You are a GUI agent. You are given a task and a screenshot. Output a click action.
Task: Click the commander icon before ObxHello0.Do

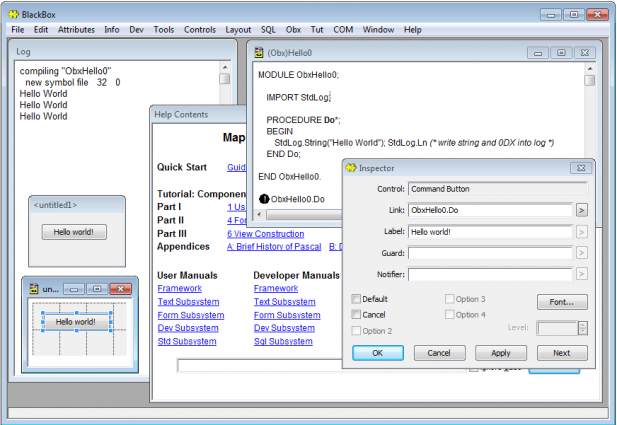pyautogui.click(x=264, y=199)
